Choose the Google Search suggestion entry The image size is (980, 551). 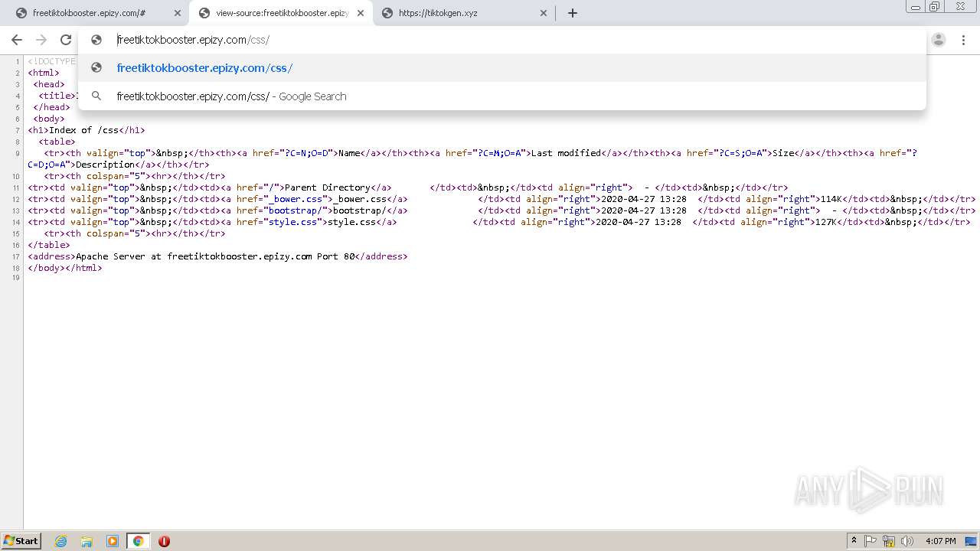pyautogui.click(x=501, y=96)
